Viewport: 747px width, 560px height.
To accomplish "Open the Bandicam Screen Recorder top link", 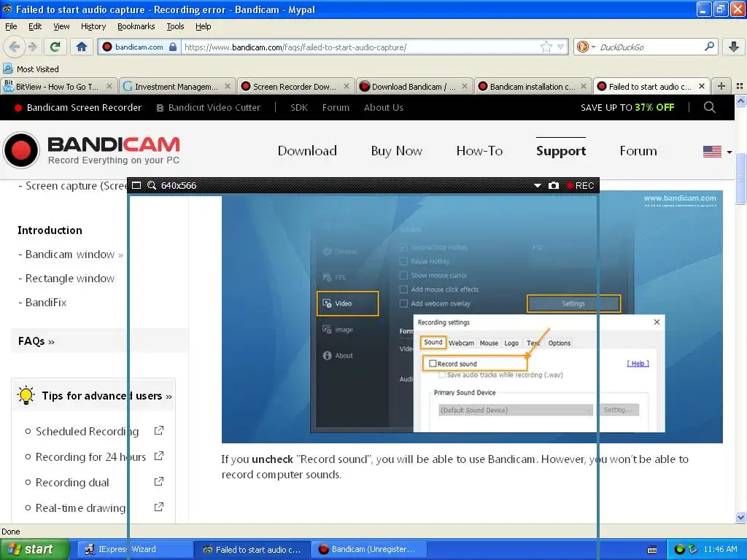I will (x=78, y=108).
